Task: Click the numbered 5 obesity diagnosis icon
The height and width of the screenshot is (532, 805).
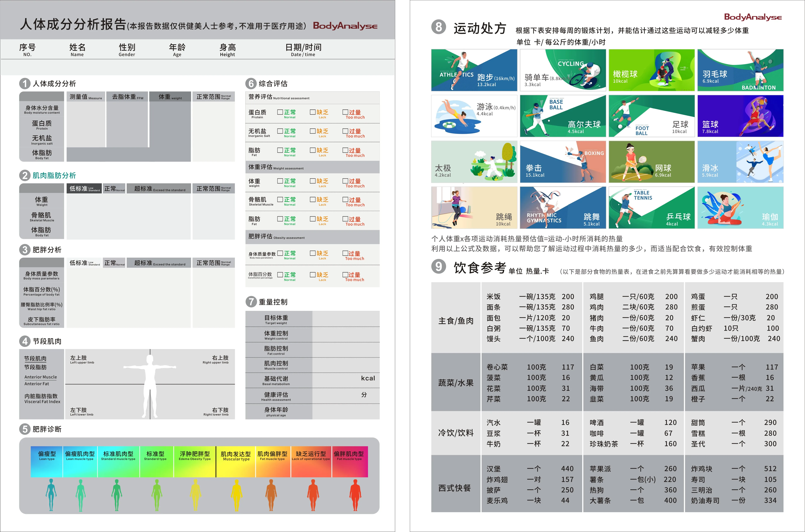Action: (x=25, y=429)
